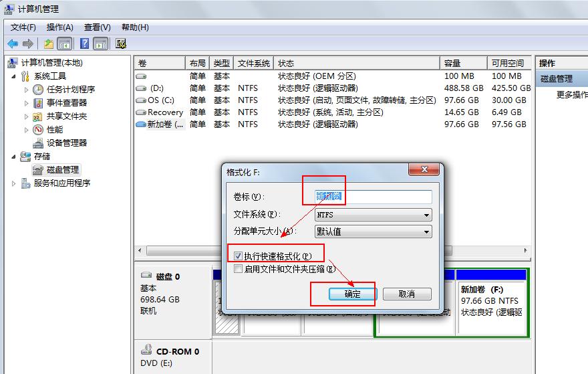Click the horizontal scrollbar left arrow
This screenshot has height=374, width=588.
[x=140, y=250]
